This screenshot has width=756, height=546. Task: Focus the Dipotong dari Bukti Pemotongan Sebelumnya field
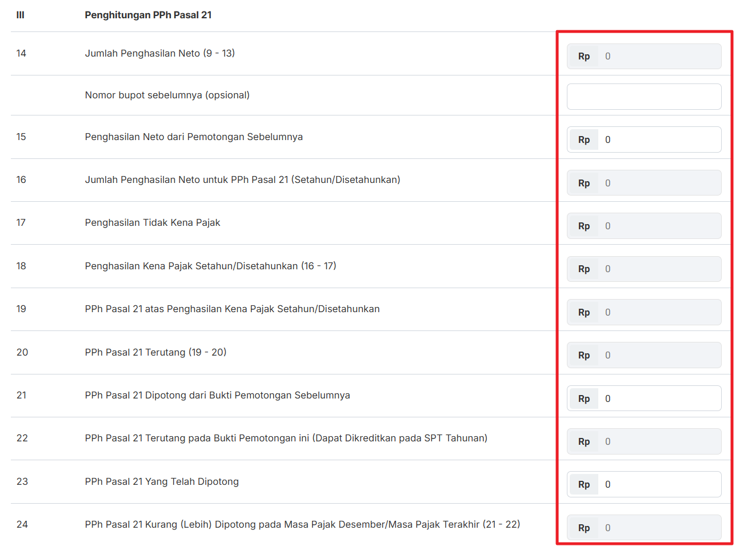point(657,398)
